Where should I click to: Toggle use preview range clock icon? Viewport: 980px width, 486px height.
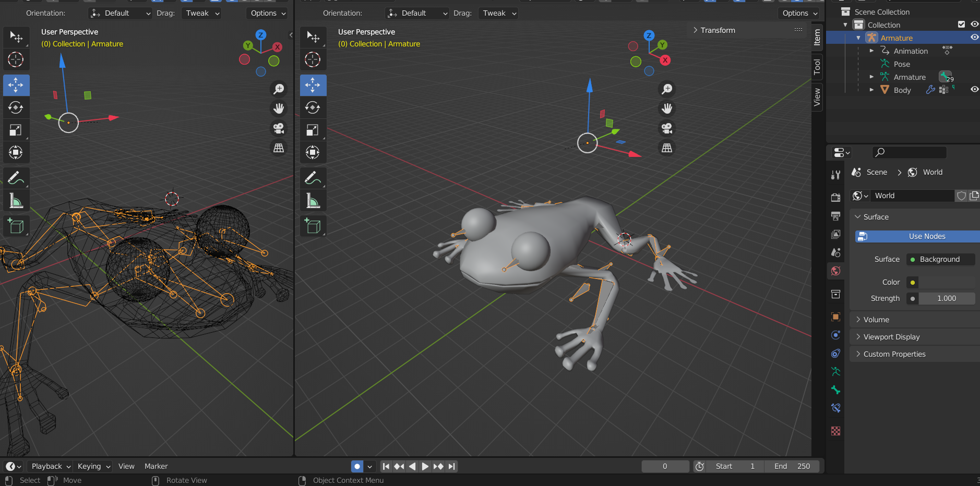[700, 466]
